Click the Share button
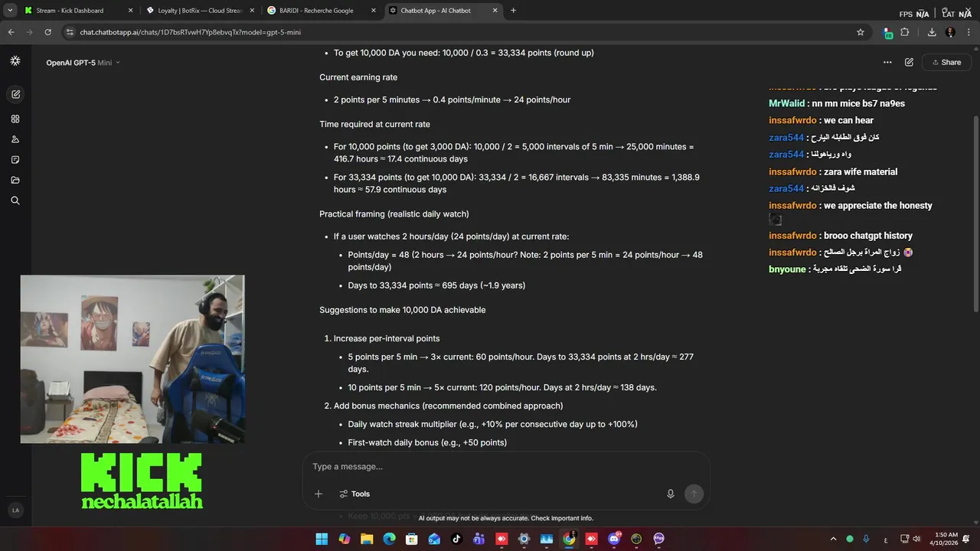The height and width of the screenshot is (551, 980). pyautogui.click(x=946, y=62)
